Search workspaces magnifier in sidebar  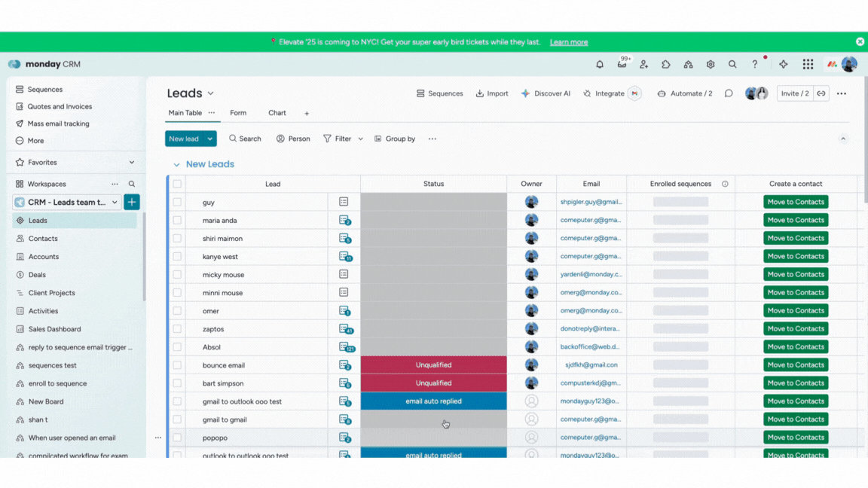pos(132,184)
